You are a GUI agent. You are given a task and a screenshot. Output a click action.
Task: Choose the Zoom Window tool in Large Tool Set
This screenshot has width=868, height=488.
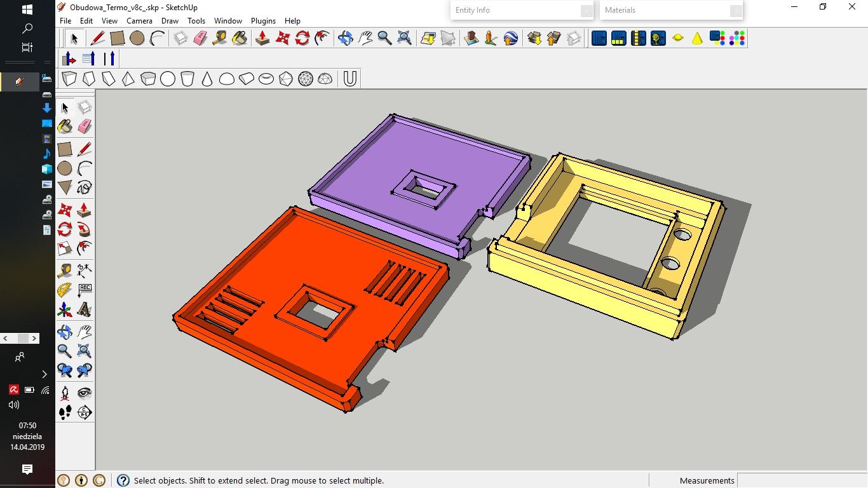[x=85, y=351]
